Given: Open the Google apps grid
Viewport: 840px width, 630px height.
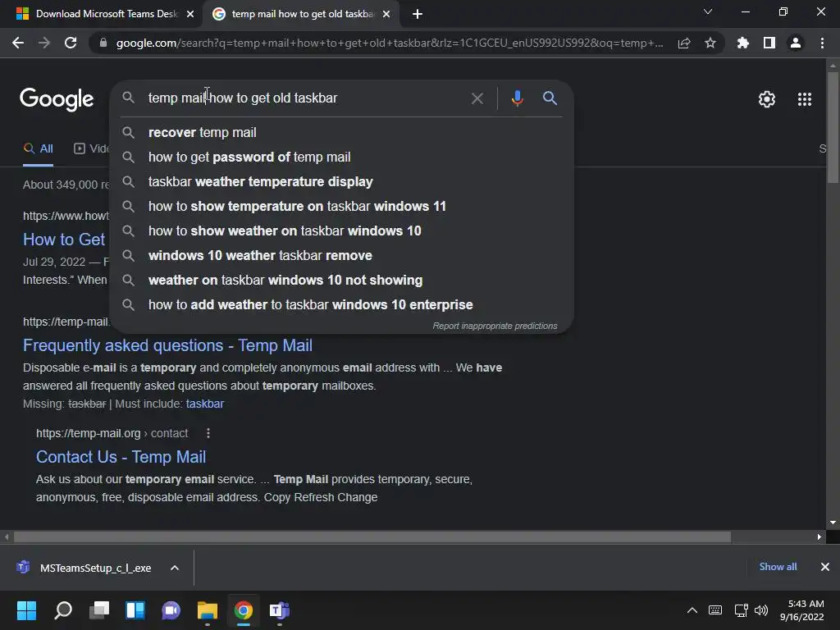Looking at the screenshot, I should (x=805, y=99).
